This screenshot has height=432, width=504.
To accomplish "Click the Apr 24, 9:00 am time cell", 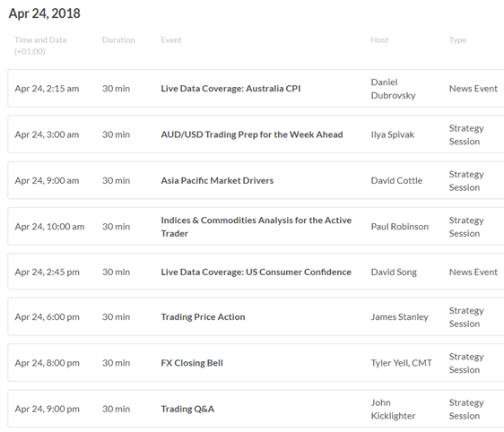I will [47, 180].
